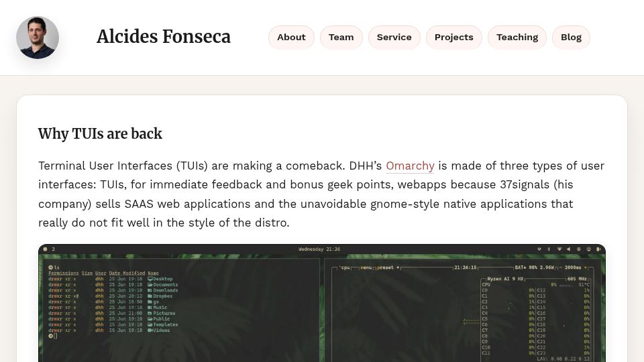Open the Alcides Fonseca site title
The width and height of the screenshot is (644, 362).
pyautogui.click(x=164, y=37)
